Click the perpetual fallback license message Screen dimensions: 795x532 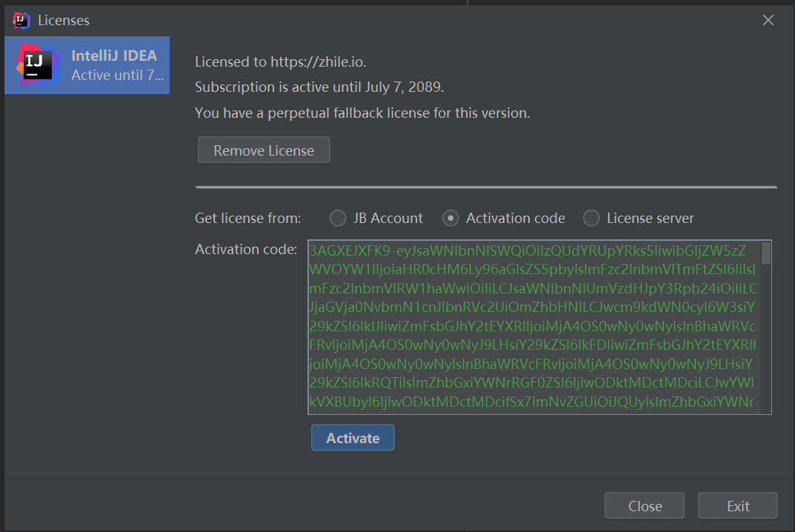[362, 113]
